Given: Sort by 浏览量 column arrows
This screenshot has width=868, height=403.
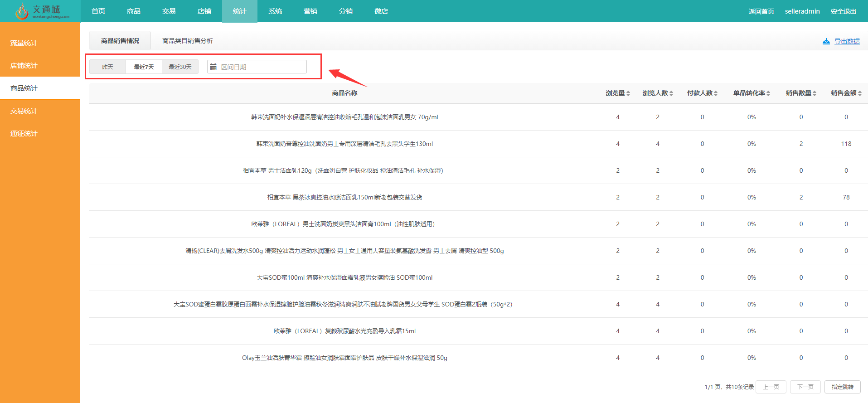Looking at the screenshot, I should pyautogui.click(x=628, y=93).
